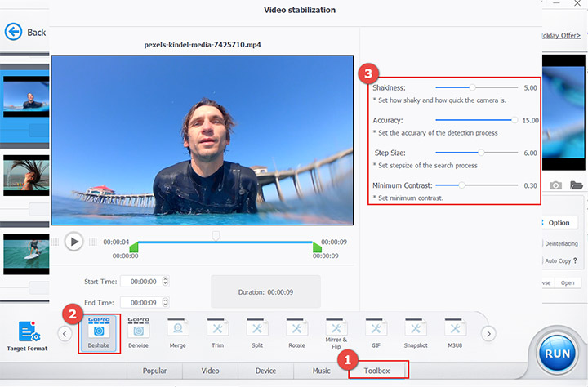The width and height of the screenshot is (588, 387).
Task: Select the Denoise tool
Action: tap(138, 333)
